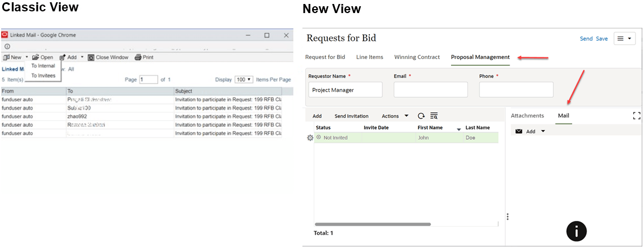Click the Send link in Requests for Bid
Viewport: 644px width, 247px height.
[x=586, y=39]
